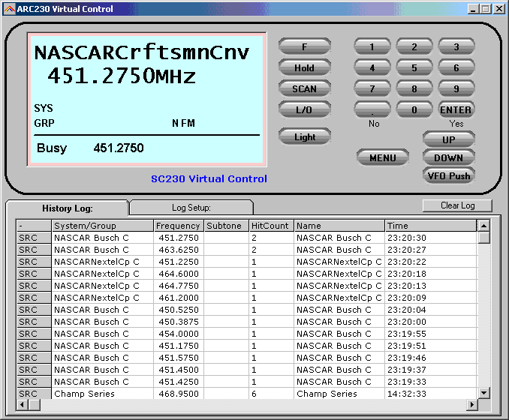
Task: Toggle the Light button
Action: (x=305, y=136)
